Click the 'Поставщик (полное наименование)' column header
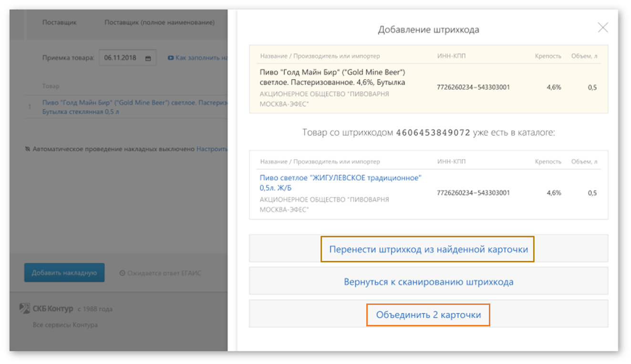This screenshot has height=364, width=631. (x=159, y=22)
